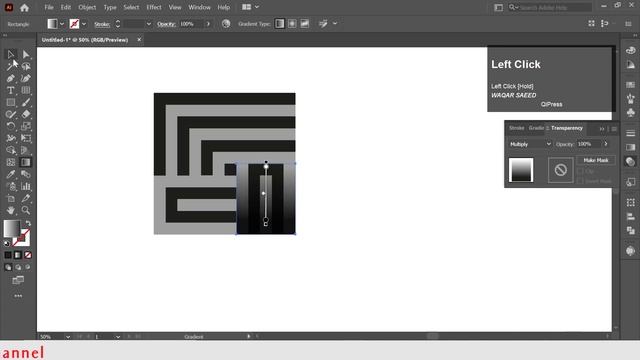Select the Rotate tool

pos(11,126)
